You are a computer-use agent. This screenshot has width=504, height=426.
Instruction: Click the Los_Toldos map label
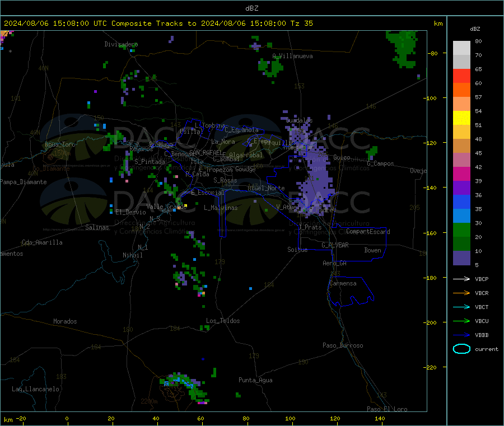coord(223,321)
